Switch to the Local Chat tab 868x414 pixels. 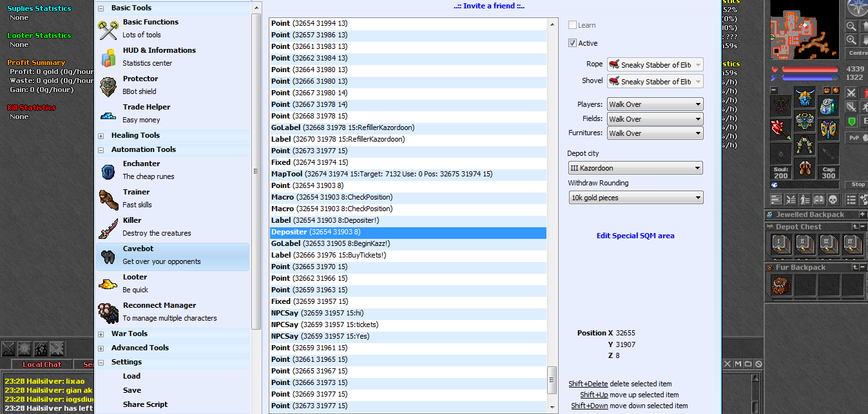[42, 364]
